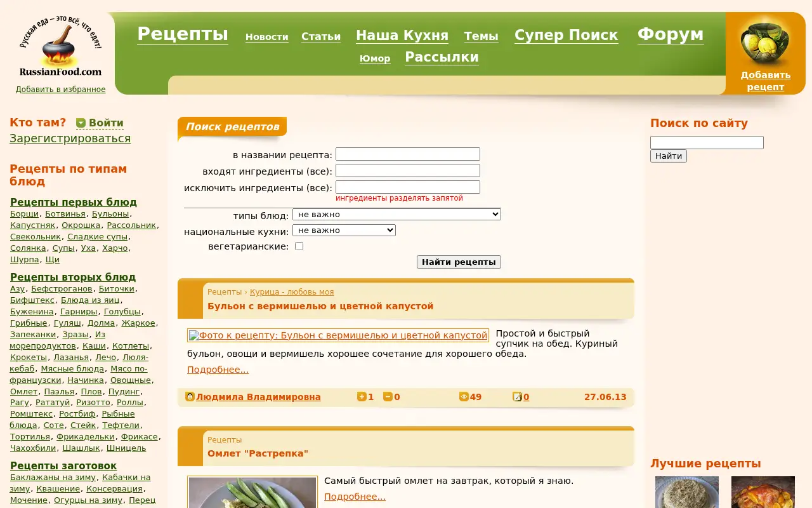Screen dimensions: 812x508
Task: Open the Квашение link
Action: pos(58,489)
